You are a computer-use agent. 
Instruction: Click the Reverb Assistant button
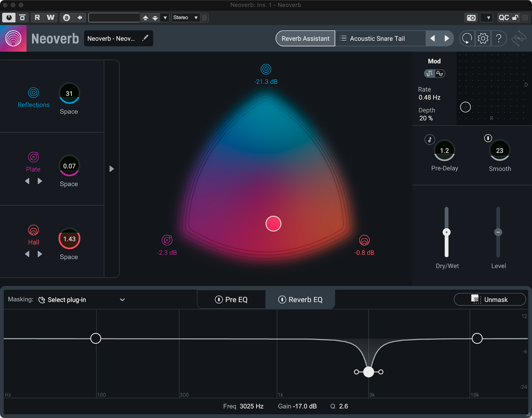305,39
